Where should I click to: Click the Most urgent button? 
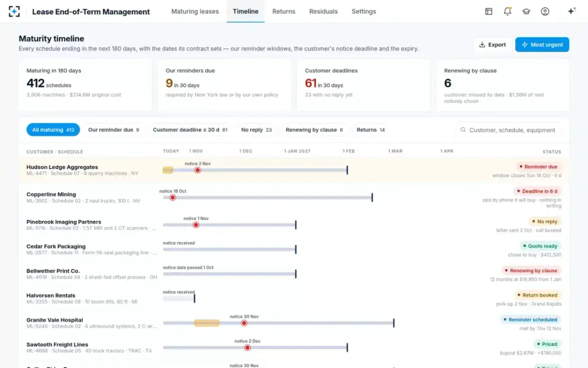pos(542,45)
